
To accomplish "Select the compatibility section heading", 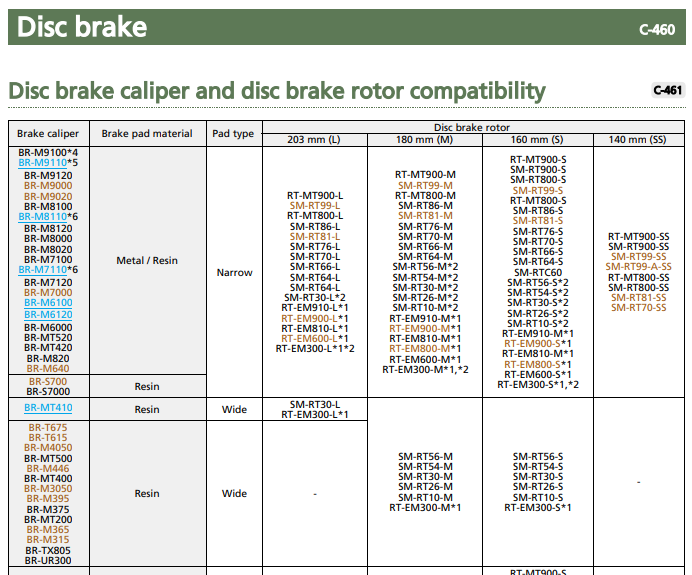I will click(277, 90).
